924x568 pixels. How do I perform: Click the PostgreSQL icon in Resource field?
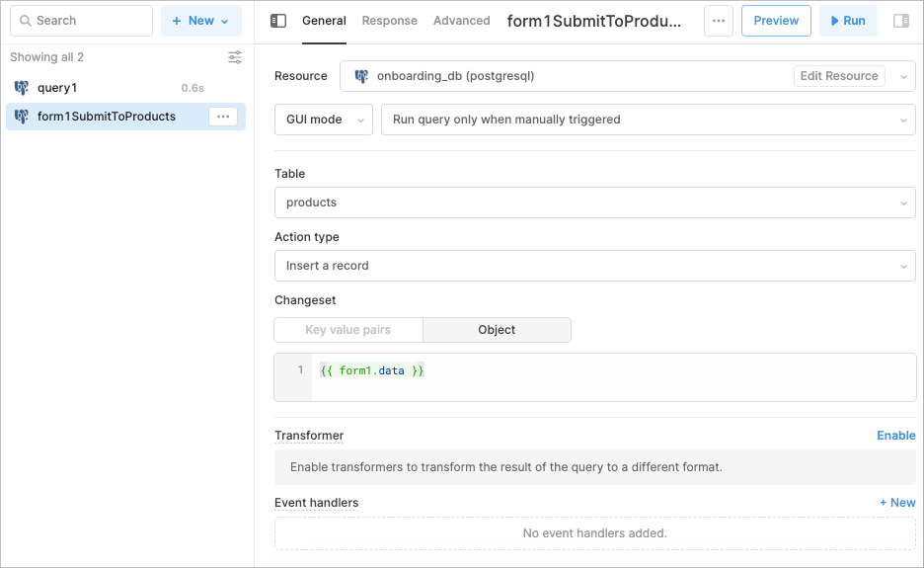tap(361, 76)
